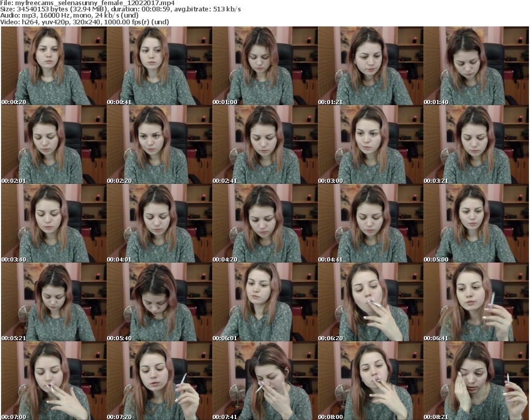Click the Video h264 info line
This screenshot has height=420, width=530.
[84, 22]
